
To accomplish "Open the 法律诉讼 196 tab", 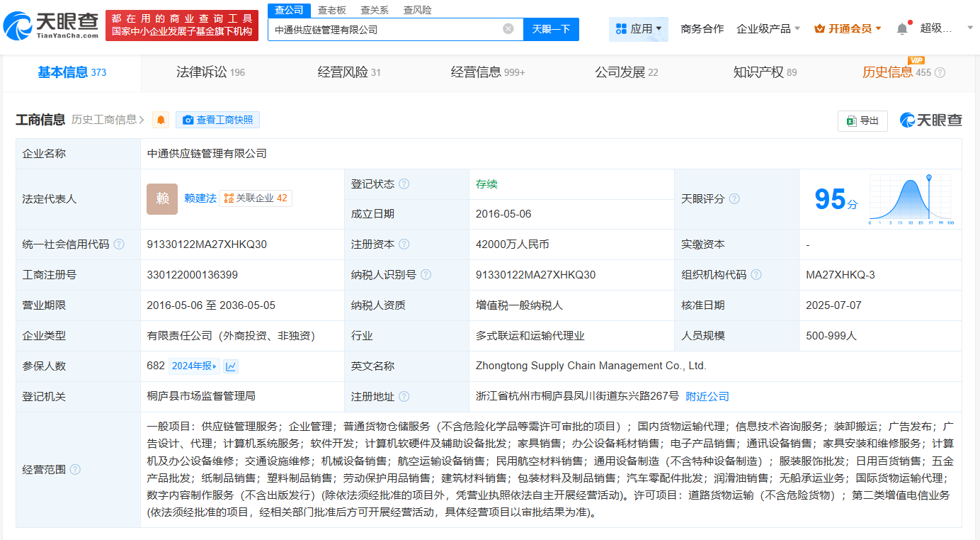I will coord(210,72).
